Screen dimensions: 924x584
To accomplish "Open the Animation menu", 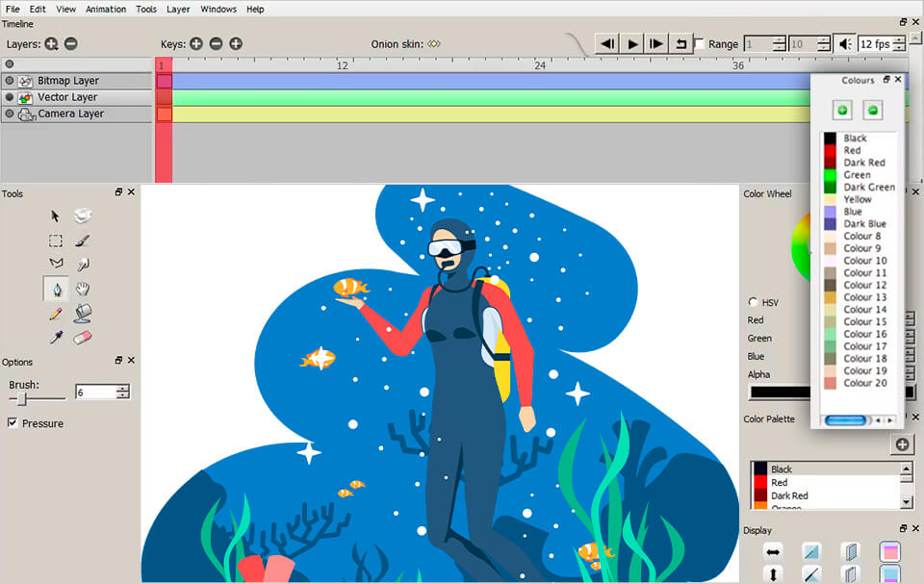I will pyautogui.click(x=106, y=9).
